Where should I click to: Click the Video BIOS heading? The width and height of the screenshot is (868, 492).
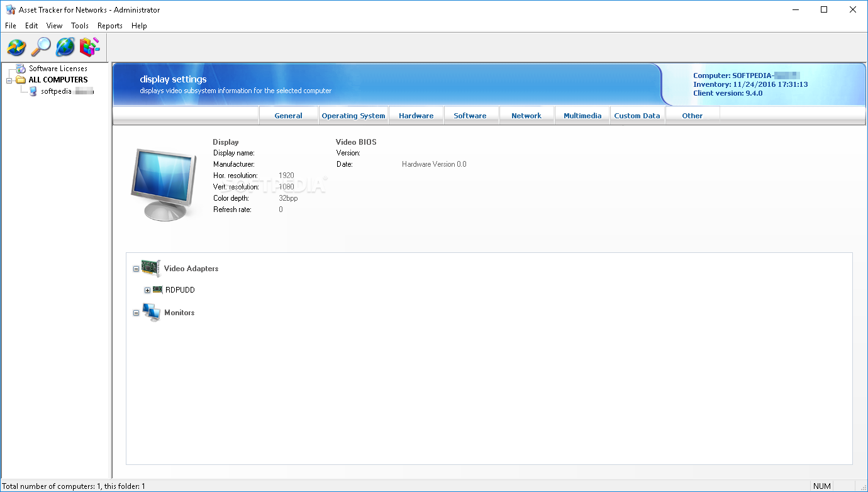(356, 142)
